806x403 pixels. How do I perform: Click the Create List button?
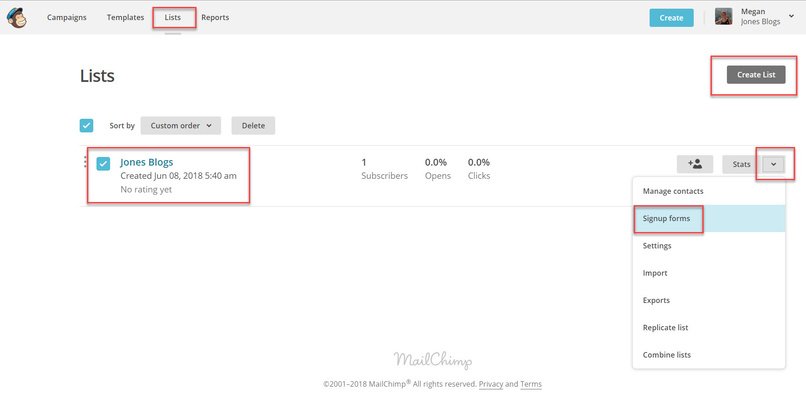756,75
